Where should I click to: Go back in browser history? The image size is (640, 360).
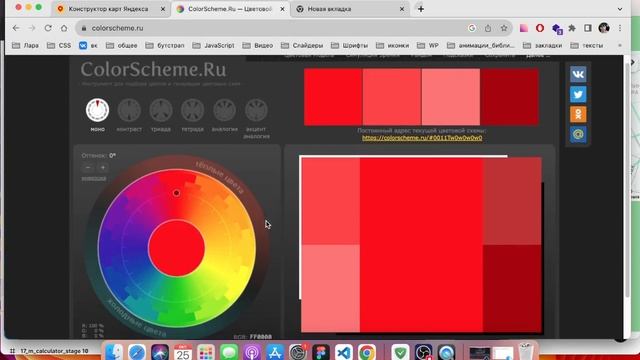coord(16,28)
